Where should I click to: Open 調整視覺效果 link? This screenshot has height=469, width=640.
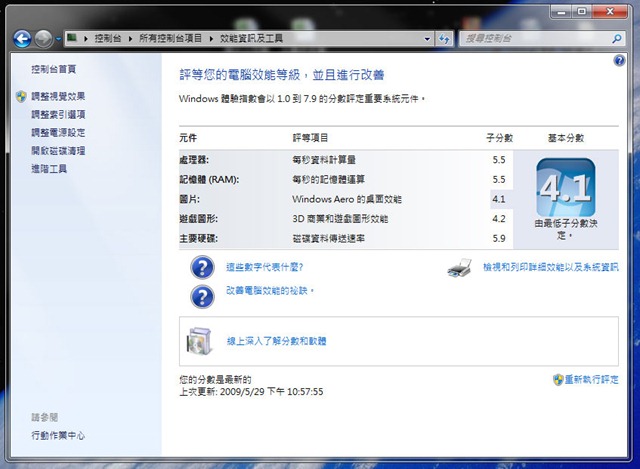(x=58, y=96)
